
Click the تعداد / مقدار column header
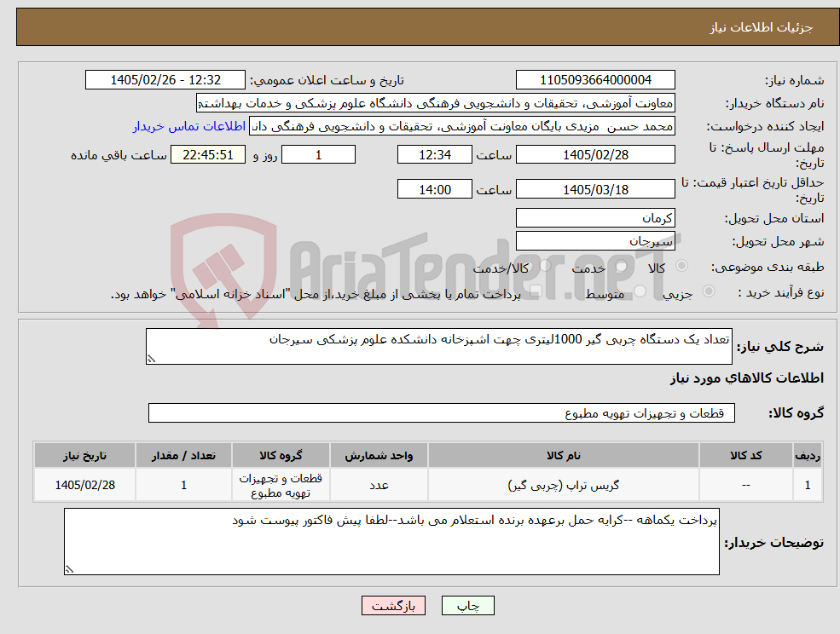coord(183,455)
